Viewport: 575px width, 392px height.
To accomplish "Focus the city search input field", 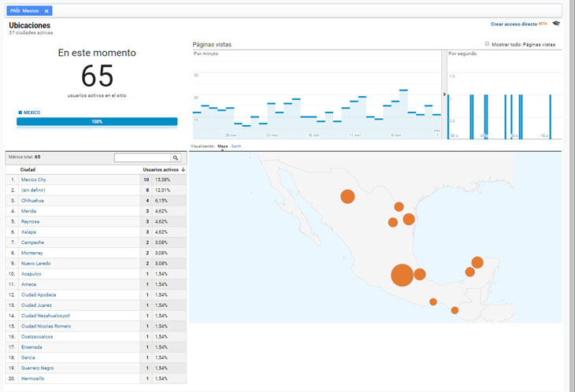I will pos(143,157).
